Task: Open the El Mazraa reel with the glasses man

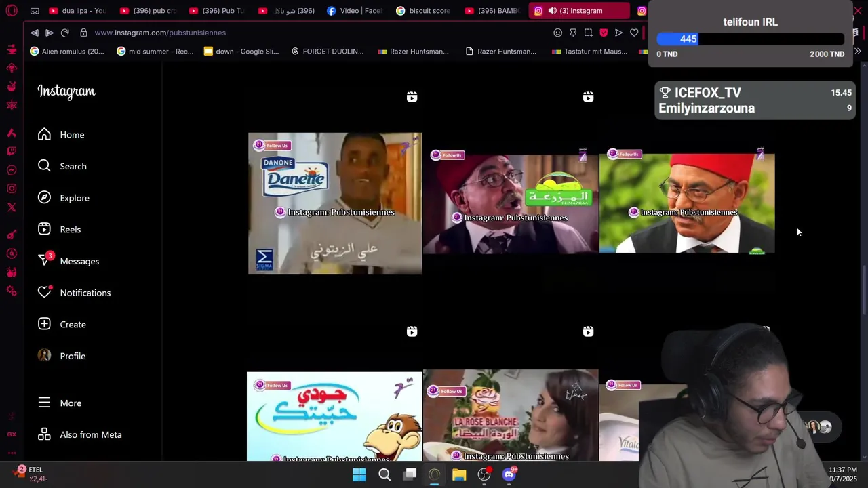Action: click(511, 203)
